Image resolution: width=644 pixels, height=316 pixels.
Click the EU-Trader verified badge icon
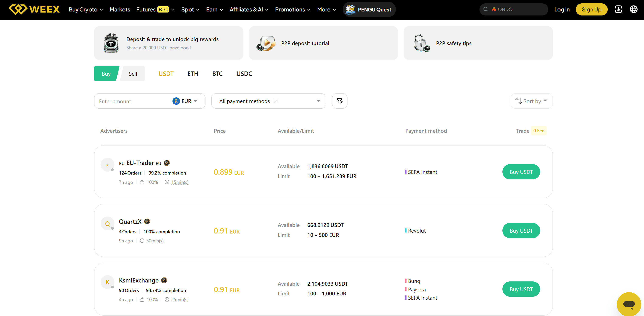pyautogui.click(x=167, y=163)
